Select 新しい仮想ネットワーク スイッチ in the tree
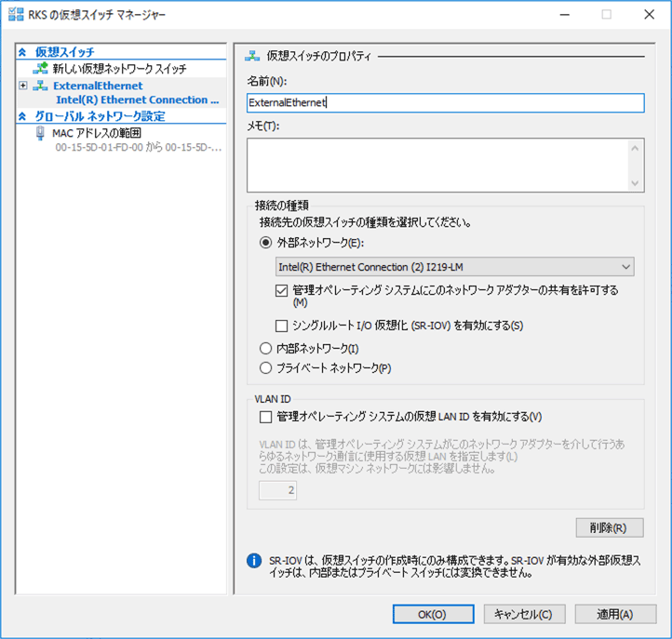The width and height of the screenshot is (672, 639). click(119, 69)
